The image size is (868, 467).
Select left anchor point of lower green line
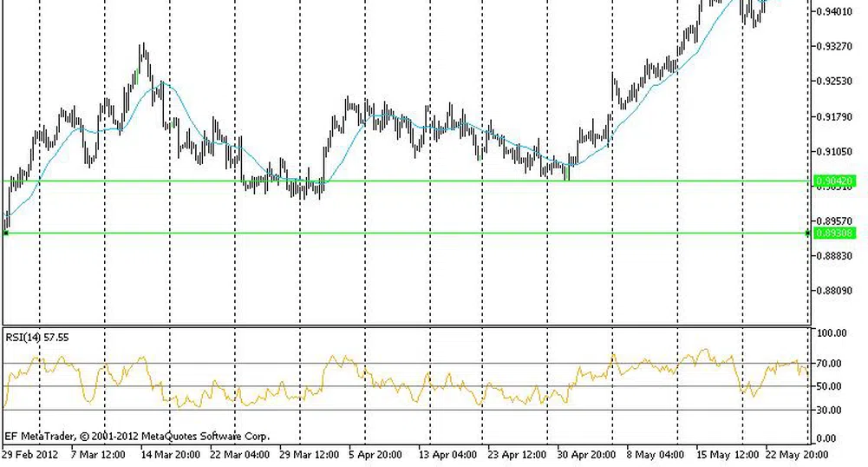pyautogui.click(x=6, y=233)
